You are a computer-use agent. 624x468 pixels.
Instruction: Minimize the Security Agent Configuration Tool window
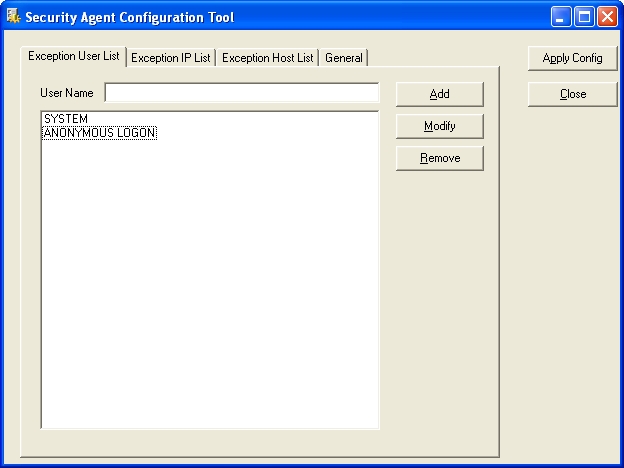[562, 16]
